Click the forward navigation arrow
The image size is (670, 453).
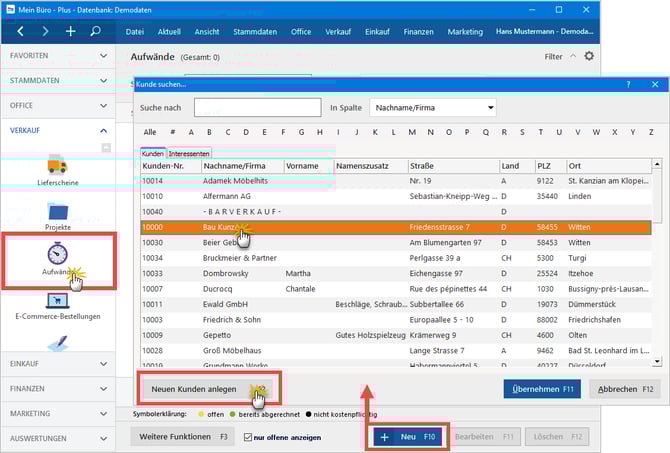pyautogui.click(x=45, y=31)
